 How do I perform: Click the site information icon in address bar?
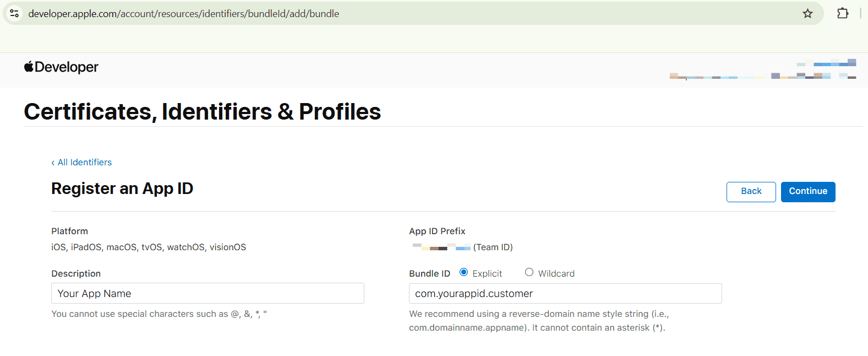(x=15, y=14)
